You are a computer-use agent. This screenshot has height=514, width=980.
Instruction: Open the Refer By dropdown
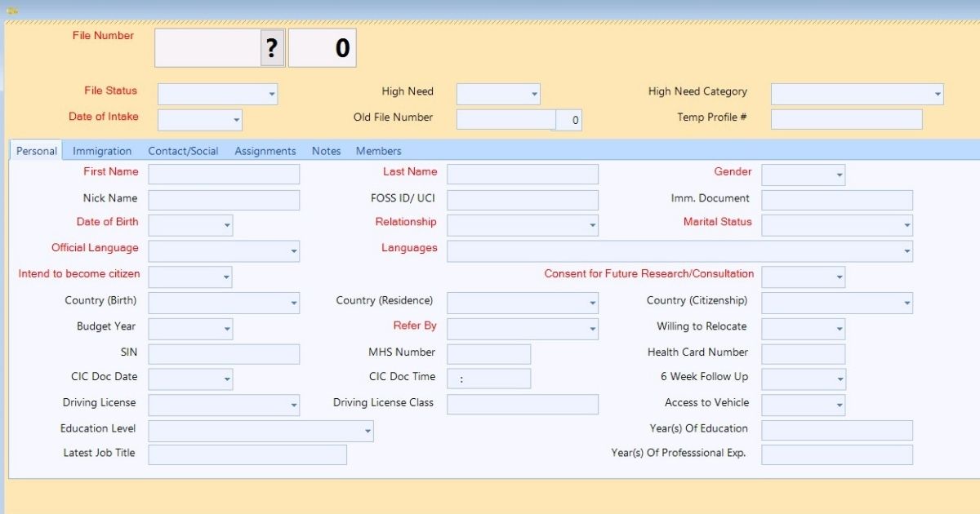592,328
